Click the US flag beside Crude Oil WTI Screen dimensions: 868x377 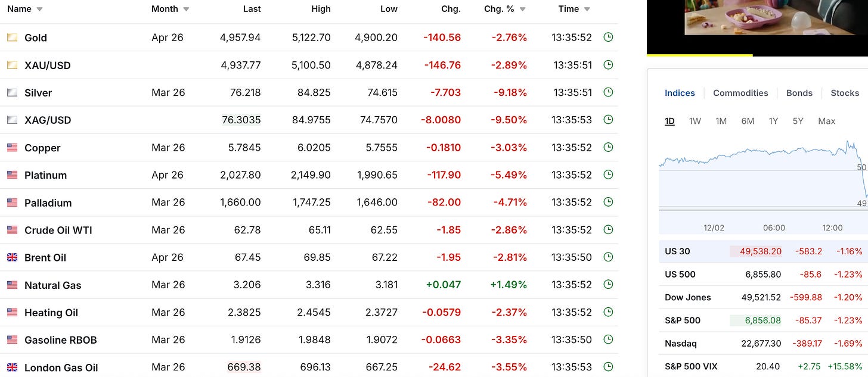click(x=12, y=230)
